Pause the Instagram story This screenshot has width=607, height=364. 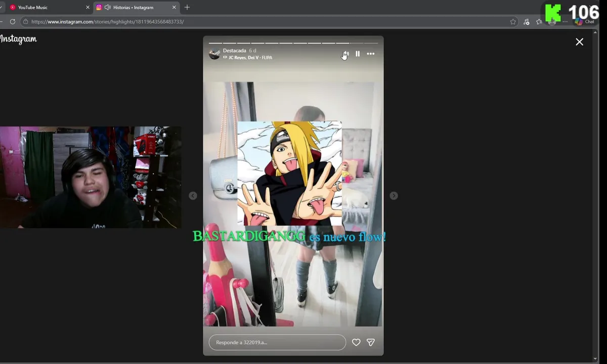point(358,54)
